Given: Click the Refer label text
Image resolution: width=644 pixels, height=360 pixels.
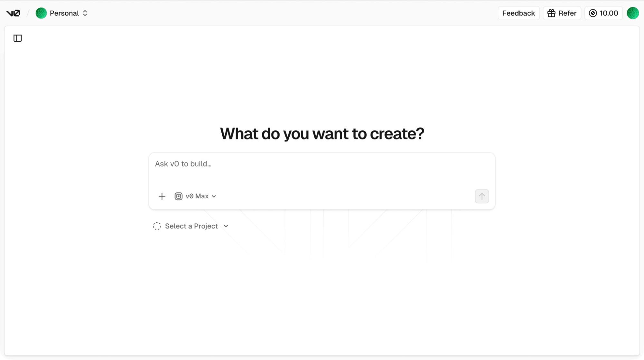Looking at the screenshot, I should tap(567, 13).
